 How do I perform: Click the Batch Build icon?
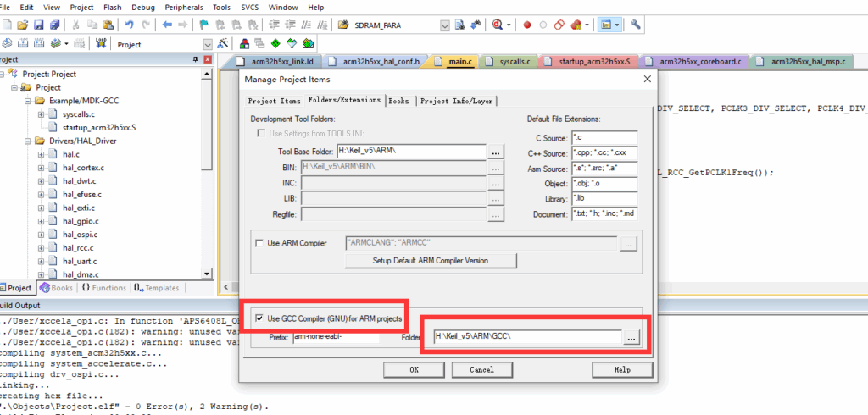coord(55,44)
